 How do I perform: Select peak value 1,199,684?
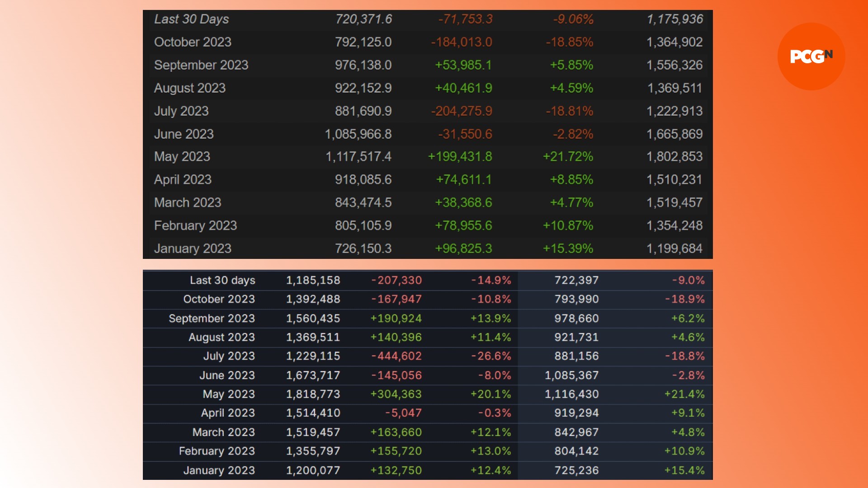(x=675, y=249)
